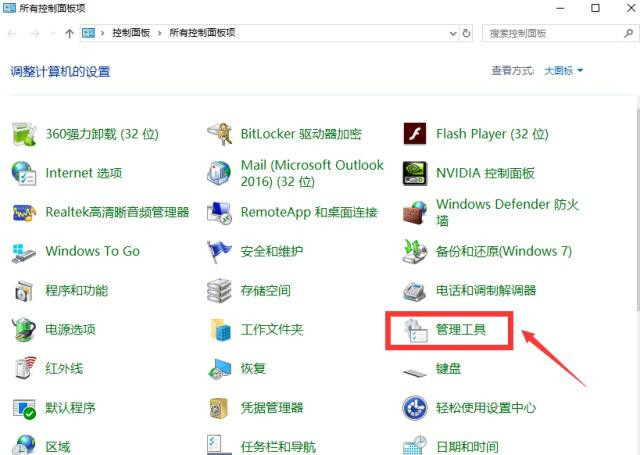Click the control panel icon in address bar
The height and width of the screenshot is (455, 640).
point(88,33)
